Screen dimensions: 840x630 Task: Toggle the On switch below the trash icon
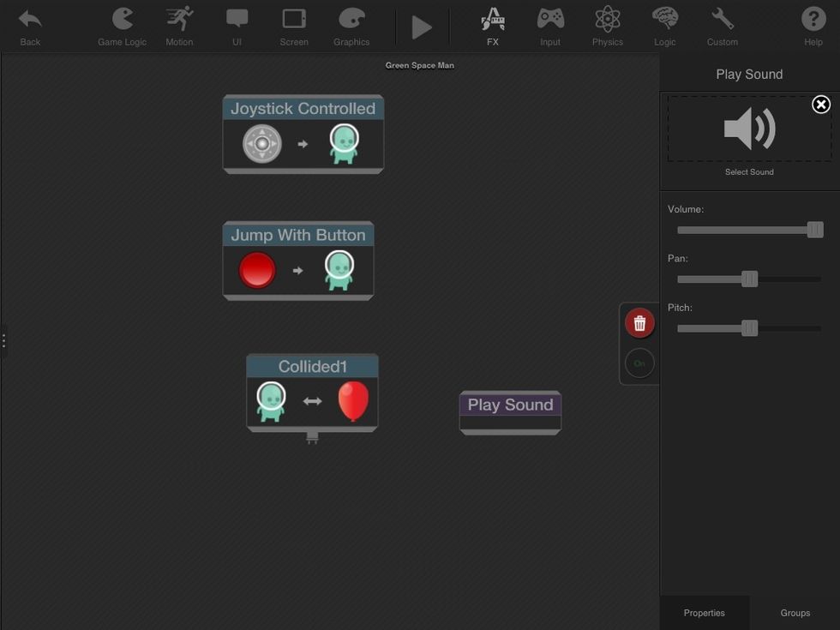(x=639, y=363)
